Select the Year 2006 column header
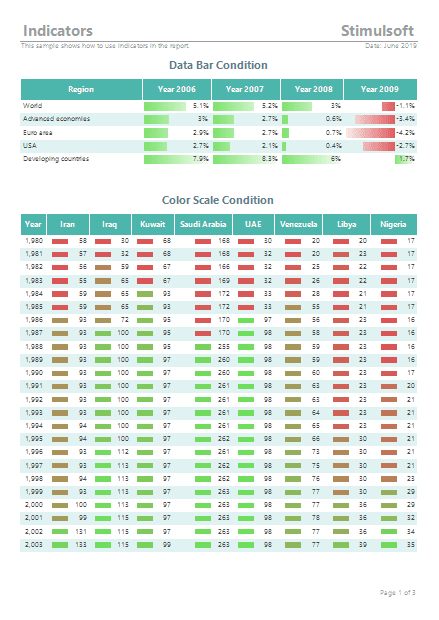This screenshot has width=439, height=620. point(177,89)
